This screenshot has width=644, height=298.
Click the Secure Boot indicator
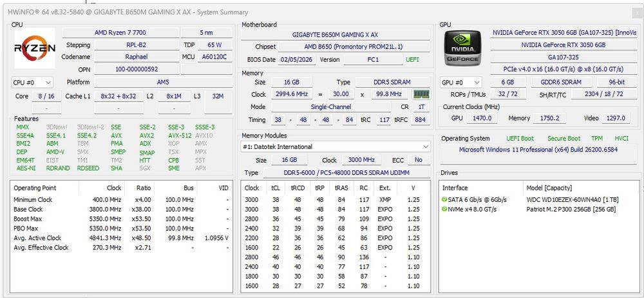[564, 138]
